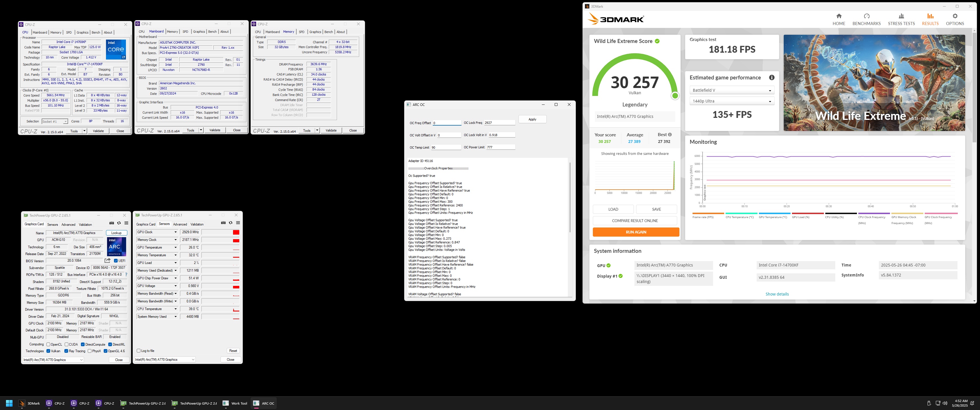
Task: Click camera screenshot icon in GPU-Z Sensors window
Action: tap(223, 223)
